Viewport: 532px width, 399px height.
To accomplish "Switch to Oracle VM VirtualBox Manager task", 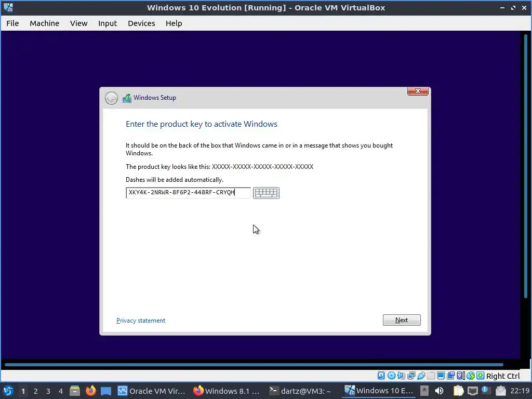I will tap(151, 391).
